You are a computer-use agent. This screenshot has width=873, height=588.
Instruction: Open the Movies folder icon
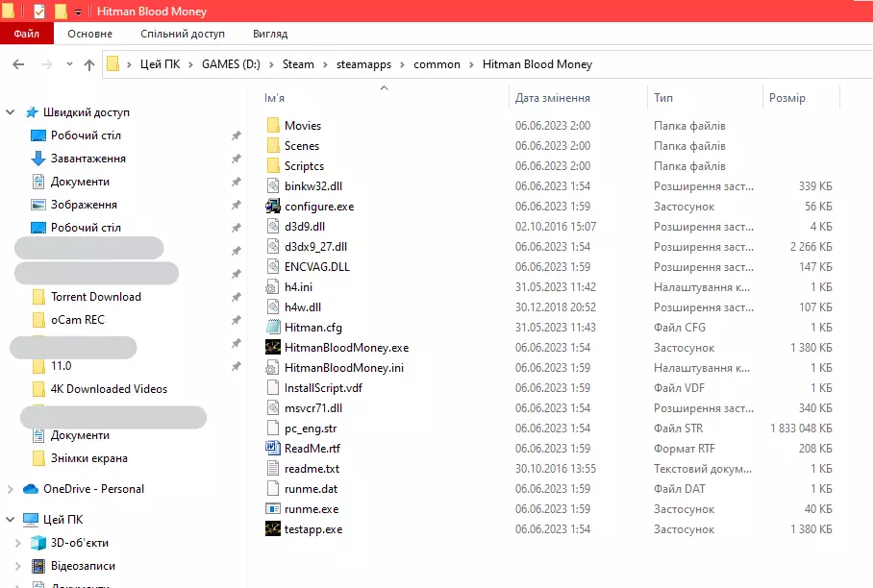click(273, 125)
